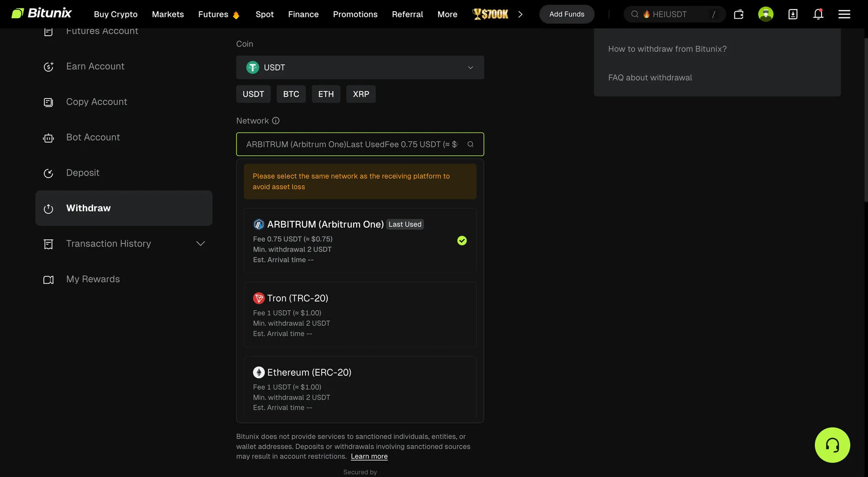Select Ethereum (ERC-20) network option

(360, 388)
